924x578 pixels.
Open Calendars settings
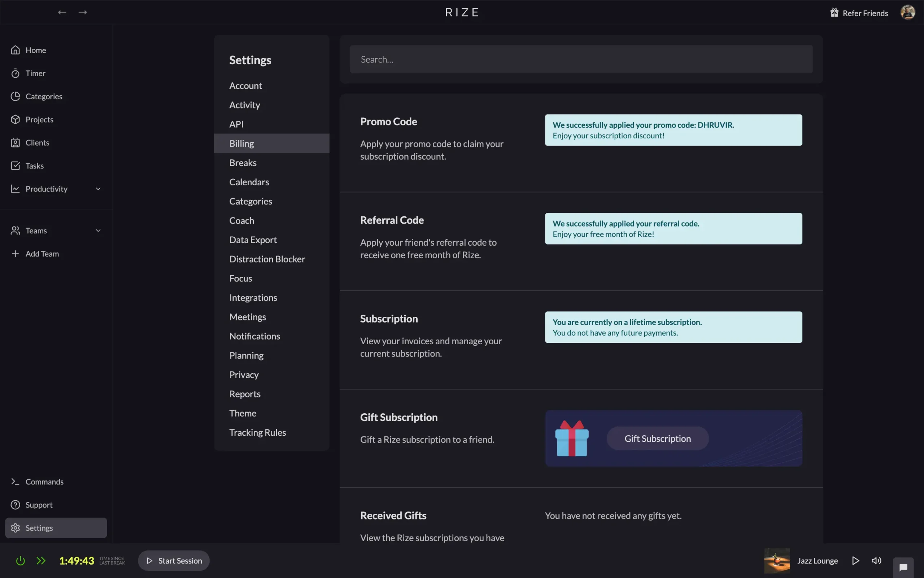249,182
